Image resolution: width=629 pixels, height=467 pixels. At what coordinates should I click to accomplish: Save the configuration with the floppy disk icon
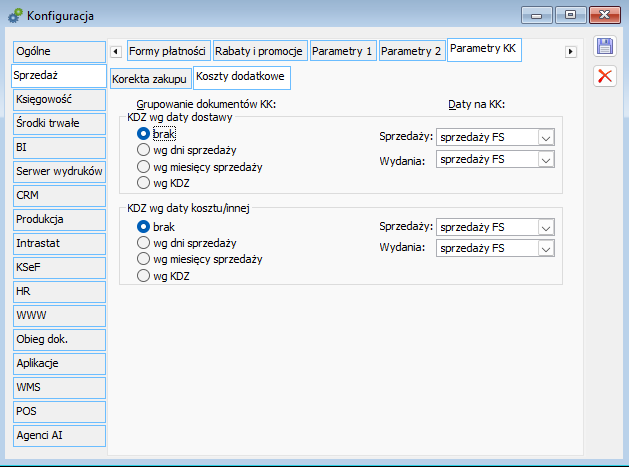coord(605,46)
